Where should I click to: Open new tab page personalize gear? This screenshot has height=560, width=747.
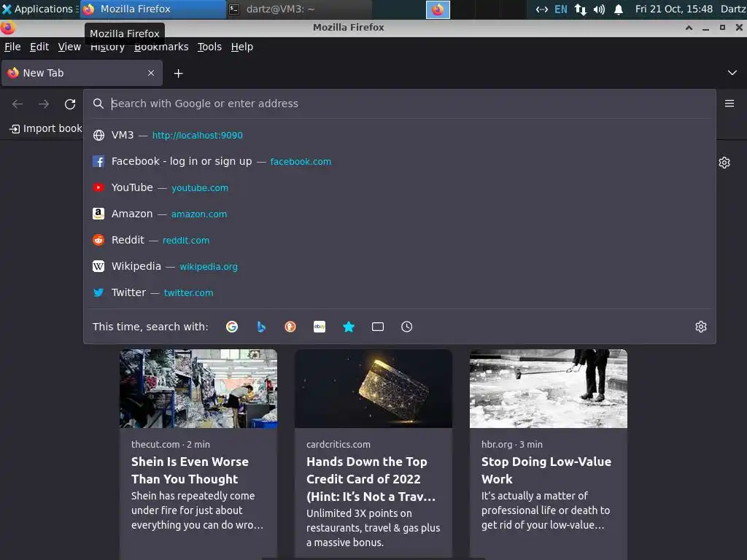(x=724, y=163)
